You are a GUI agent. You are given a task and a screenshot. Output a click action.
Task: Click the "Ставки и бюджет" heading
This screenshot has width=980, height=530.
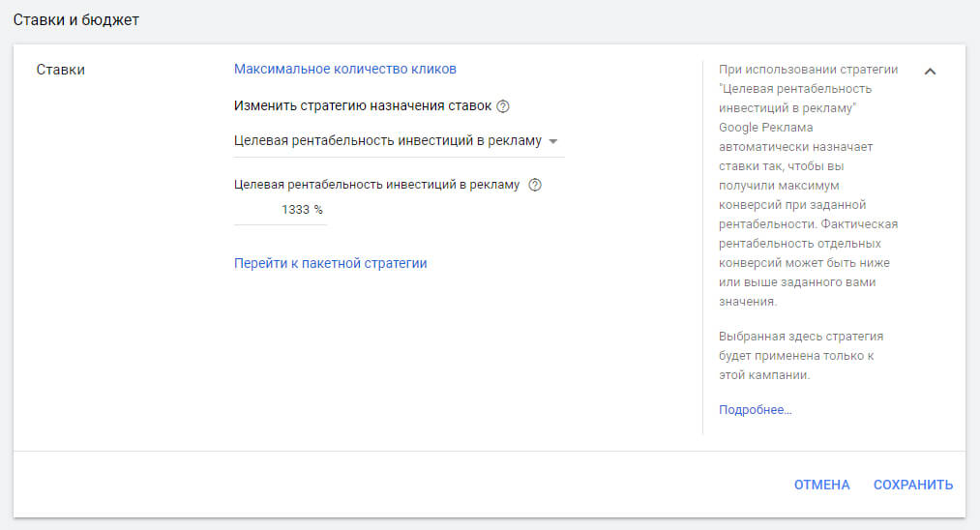[76, 20]
